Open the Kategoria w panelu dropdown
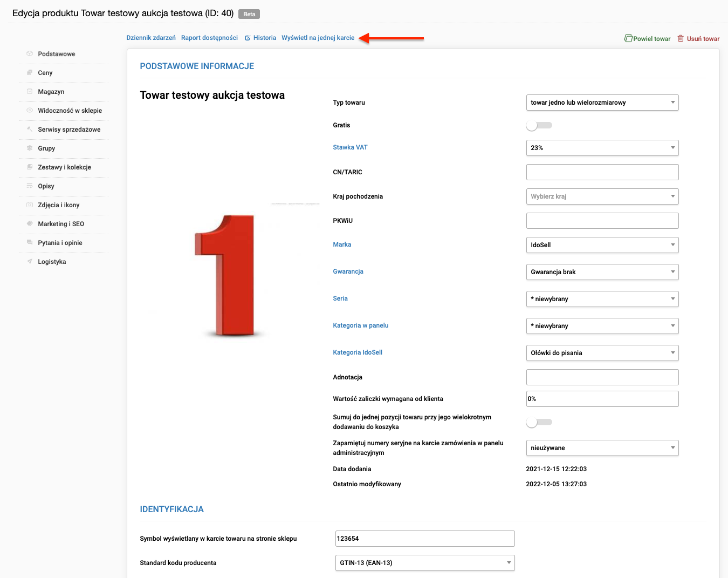Screen dimensions: 728x578 (602, 326)
